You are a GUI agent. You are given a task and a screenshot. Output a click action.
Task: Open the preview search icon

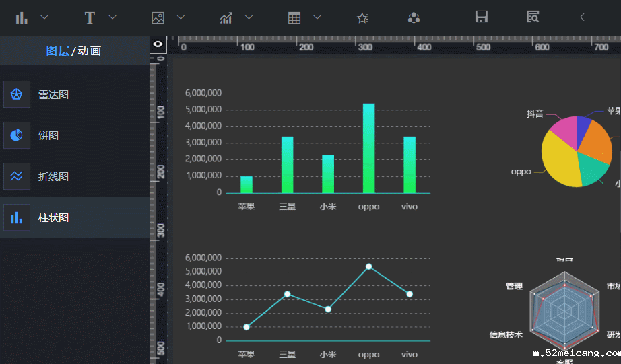click(533, 17)
